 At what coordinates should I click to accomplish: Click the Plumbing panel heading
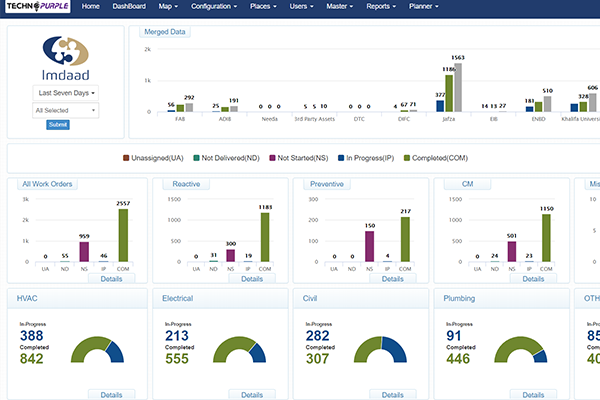[x=459, y=298]
